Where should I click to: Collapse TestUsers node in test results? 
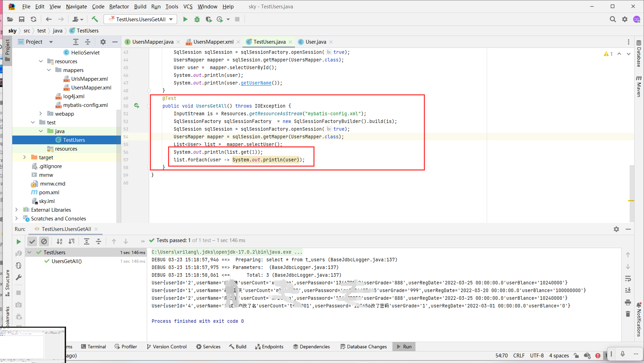pos(30,252)
